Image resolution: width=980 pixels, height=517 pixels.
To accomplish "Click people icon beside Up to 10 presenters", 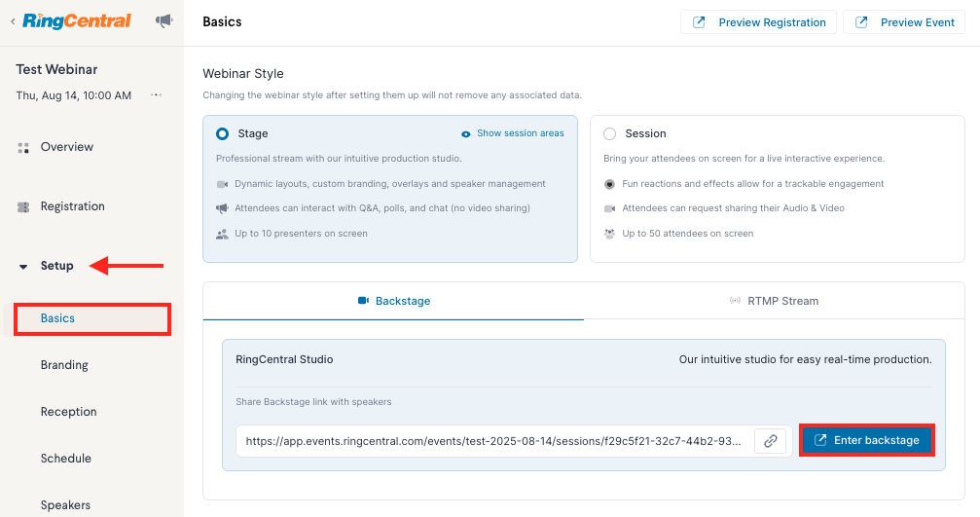I will 222,235.
